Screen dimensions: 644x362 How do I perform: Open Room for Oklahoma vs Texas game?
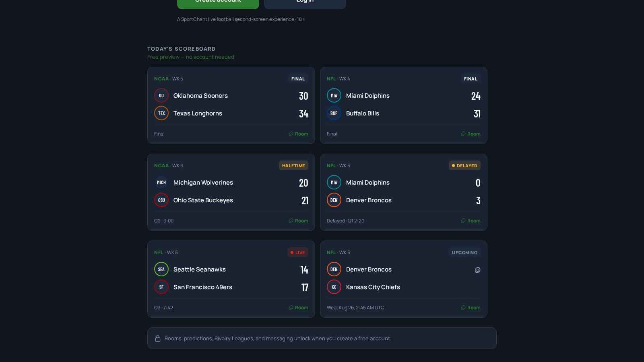[x=298, y=134]
